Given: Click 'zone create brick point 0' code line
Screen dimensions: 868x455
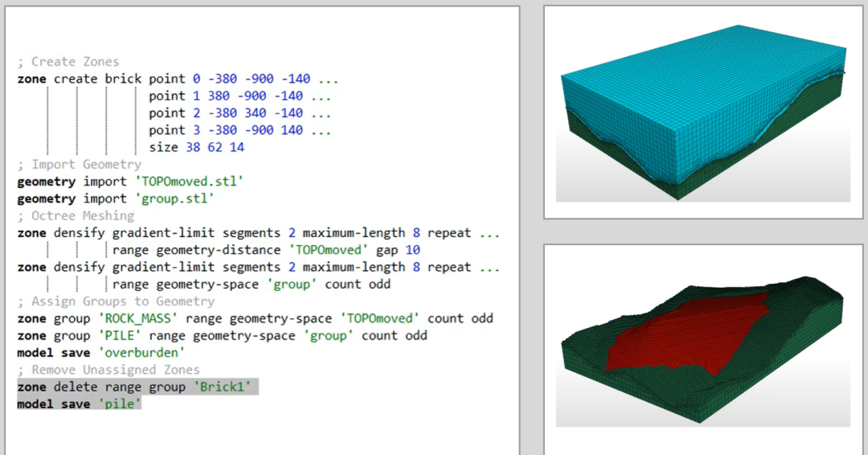Looking at the screenshot, I should (178, 79).
